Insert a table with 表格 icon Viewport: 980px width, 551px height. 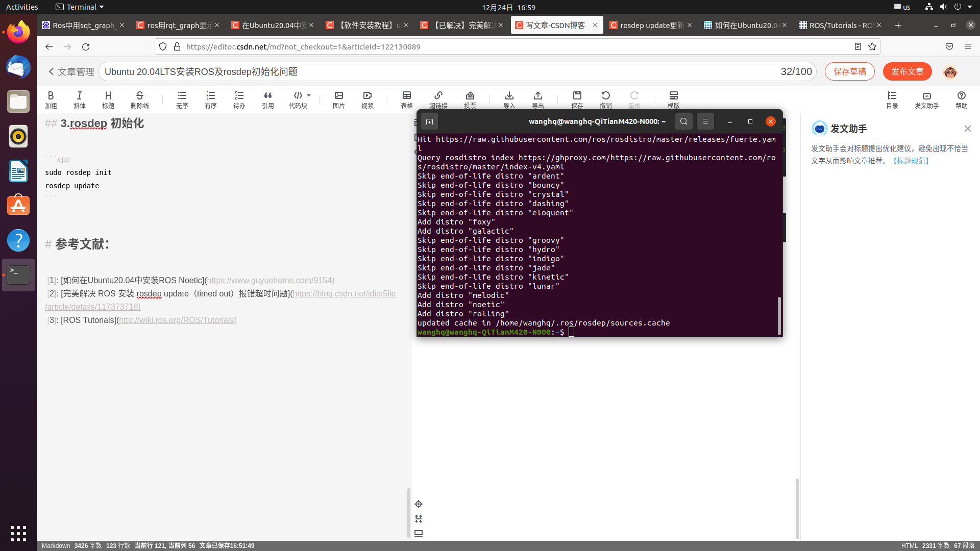pos(406,99)
